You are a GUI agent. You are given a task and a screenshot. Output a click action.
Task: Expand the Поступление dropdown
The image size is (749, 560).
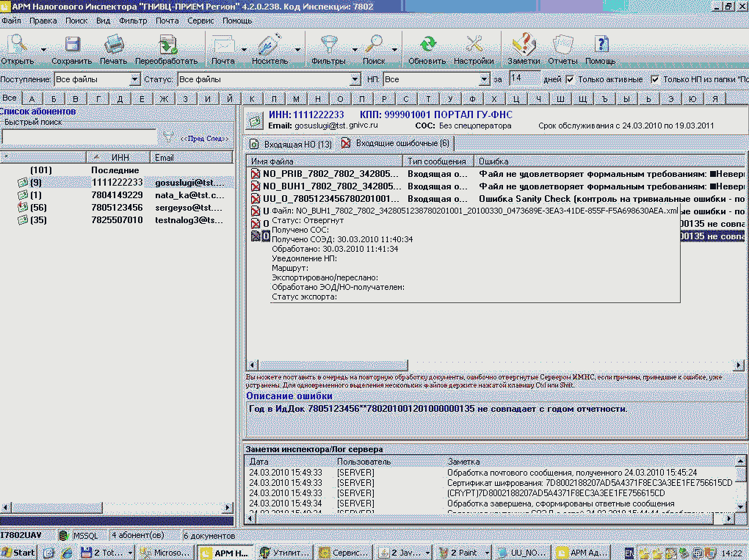(134, 79)
